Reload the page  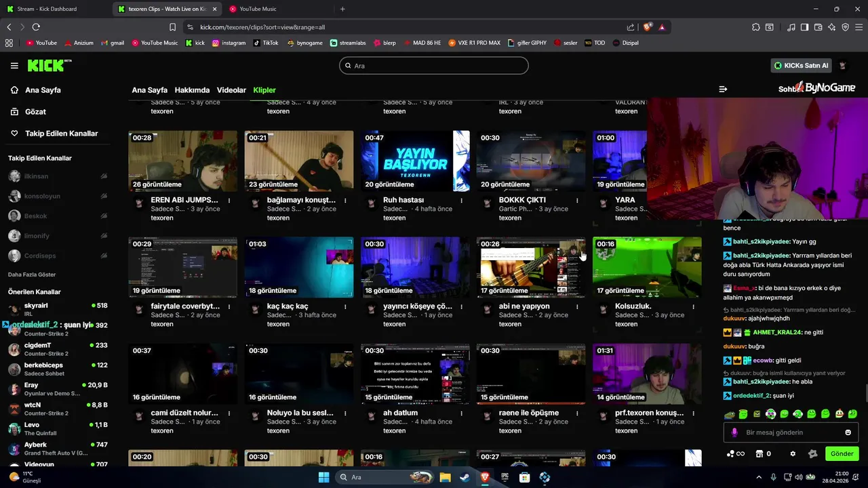tap(36, 27)
